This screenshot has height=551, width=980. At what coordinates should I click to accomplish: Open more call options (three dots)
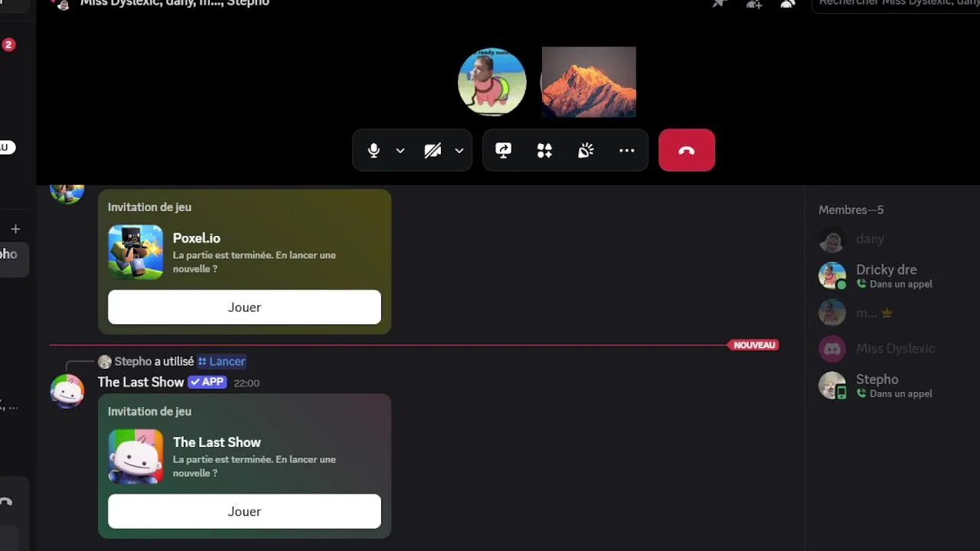point(627,151)
